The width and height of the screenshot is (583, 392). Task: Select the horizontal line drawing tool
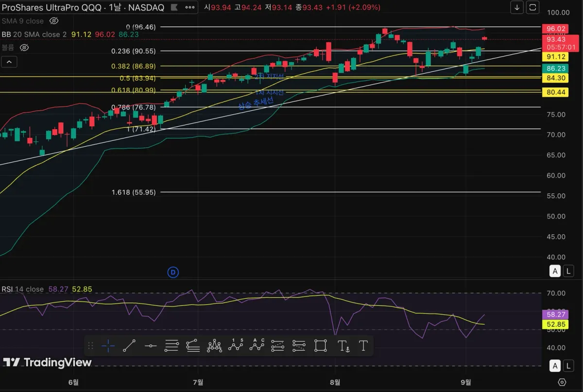pyautogui.click(x=151, y=346)
